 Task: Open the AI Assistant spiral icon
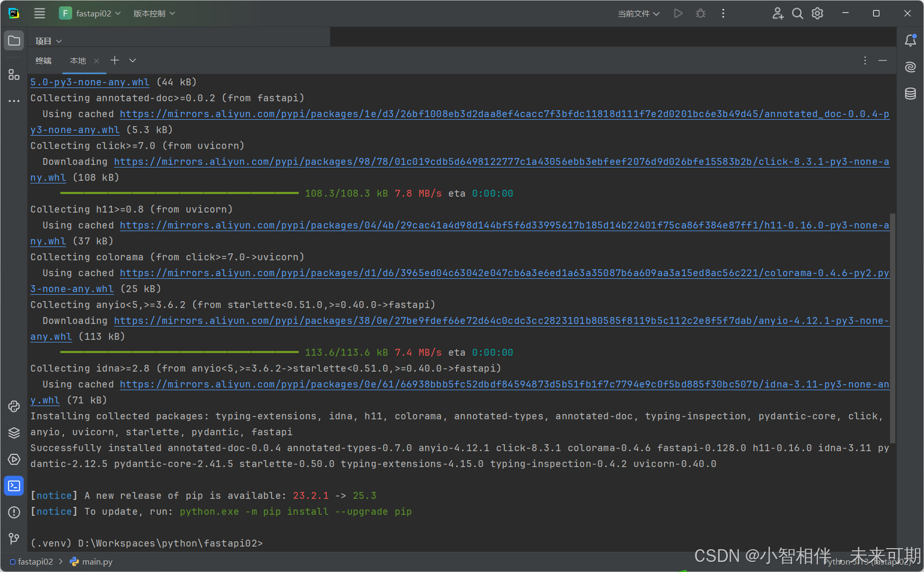[910, 67]
